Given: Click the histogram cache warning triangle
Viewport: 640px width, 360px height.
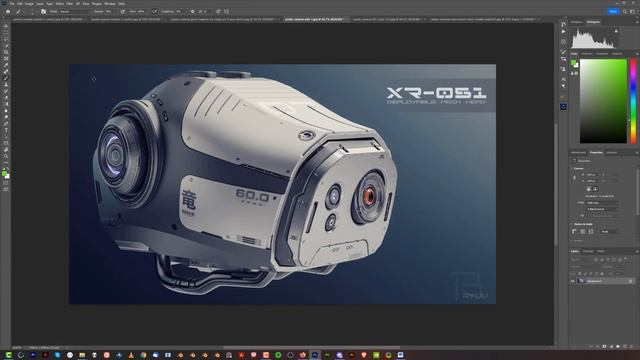Looking at the screenshot, I should (x=616, y=31).
